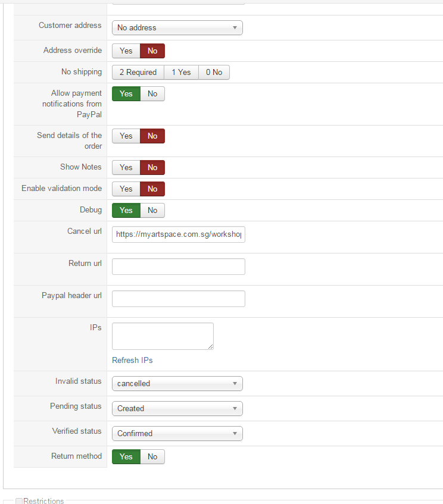Click the Paypal header url field

point(178,299)
